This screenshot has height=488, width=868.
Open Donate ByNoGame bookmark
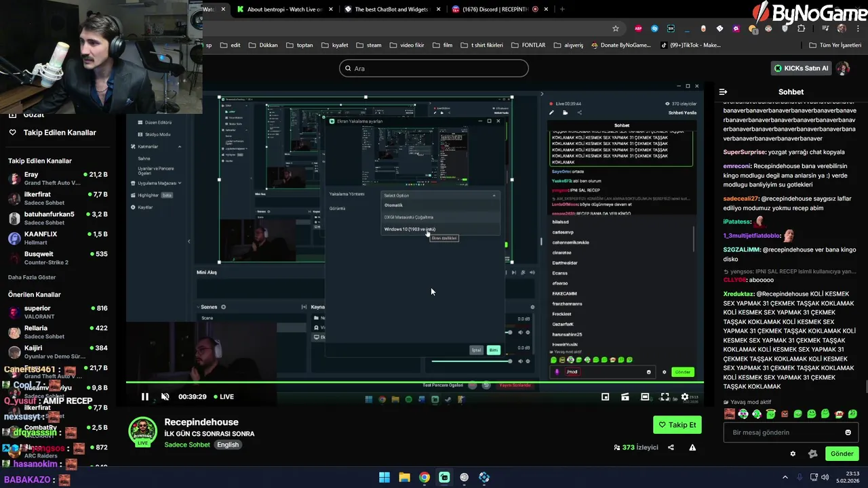coord(620,45)
